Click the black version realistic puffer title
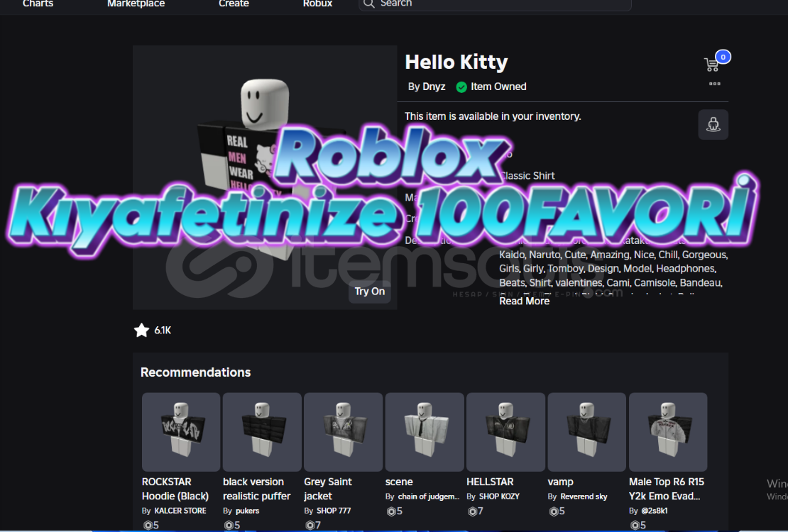The height and width of the screenshot is (532, 788). tap(257, 489)
